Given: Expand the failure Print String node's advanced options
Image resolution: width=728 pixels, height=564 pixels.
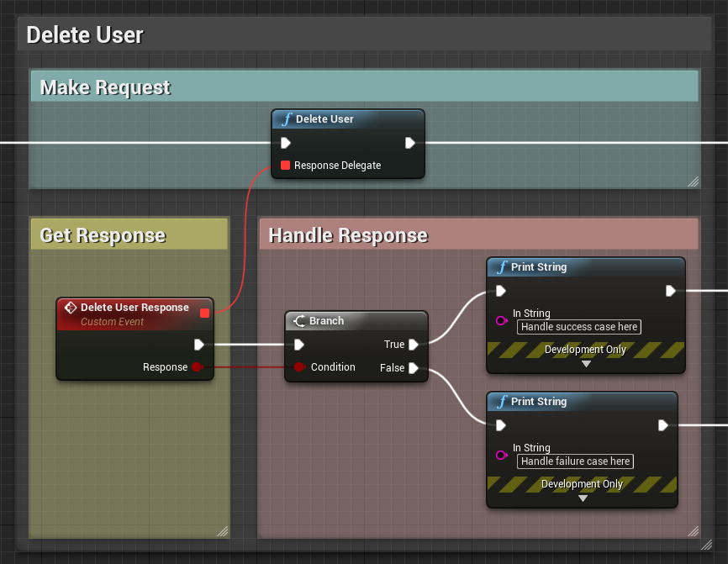Looking at the screenshot, I should (583, 498).
